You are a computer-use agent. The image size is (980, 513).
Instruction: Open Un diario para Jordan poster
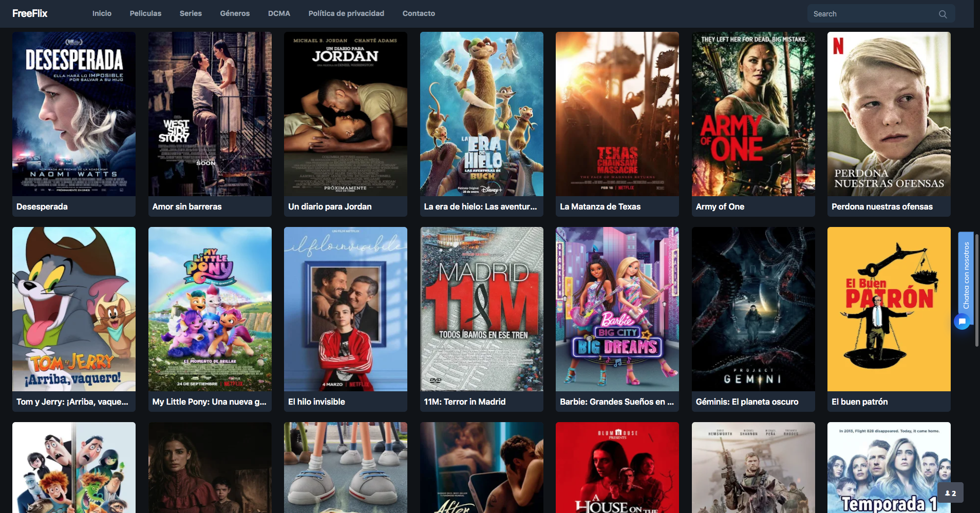pos(346,114)
